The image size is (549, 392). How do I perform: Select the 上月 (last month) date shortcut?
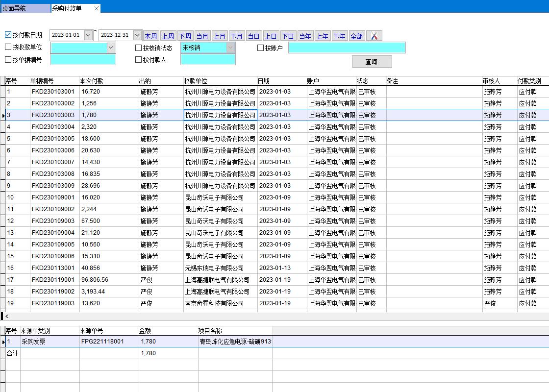[x=220, y=35]
